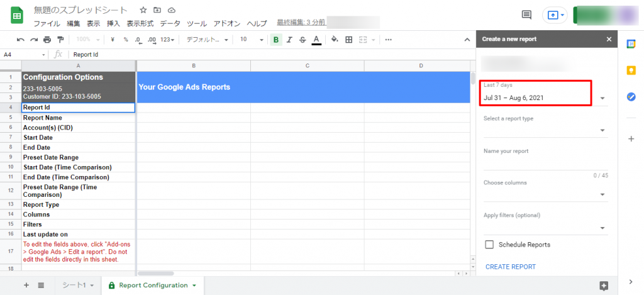Open Google Keep side panel
644x295 pixels.
click(x=631, y=70)
